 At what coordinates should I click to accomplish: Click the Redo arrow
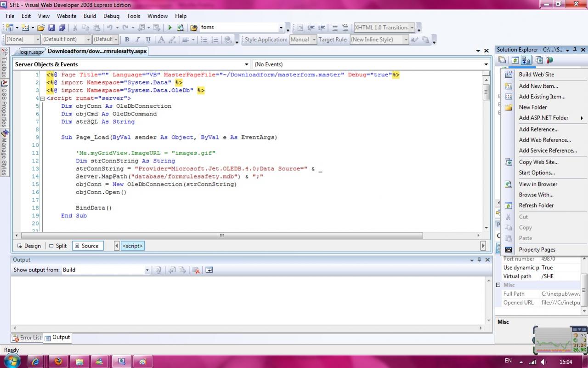[125, 28]
